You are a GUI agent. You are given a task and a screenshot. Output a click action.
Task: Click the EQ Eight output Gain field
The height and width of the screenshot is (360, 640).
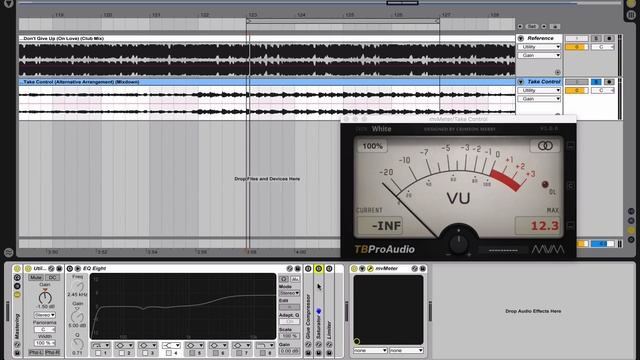click(x=289, y=351)
